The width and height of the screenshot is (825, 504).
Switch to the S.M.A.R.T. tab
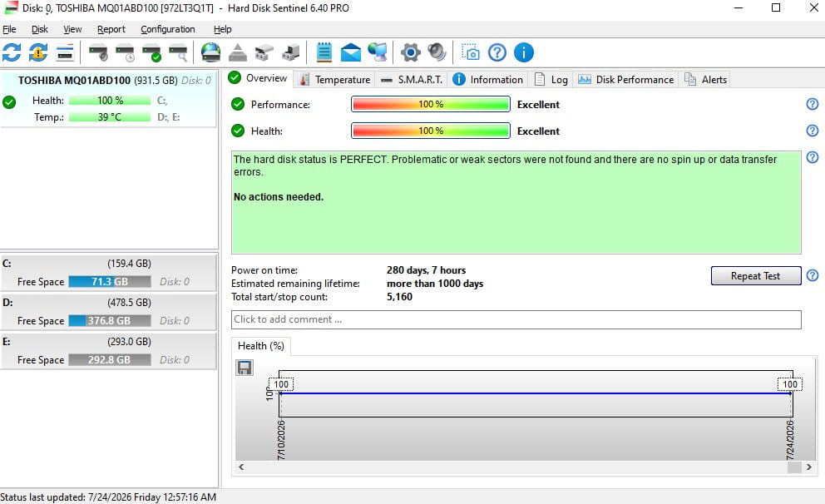[x=412, y=80]
